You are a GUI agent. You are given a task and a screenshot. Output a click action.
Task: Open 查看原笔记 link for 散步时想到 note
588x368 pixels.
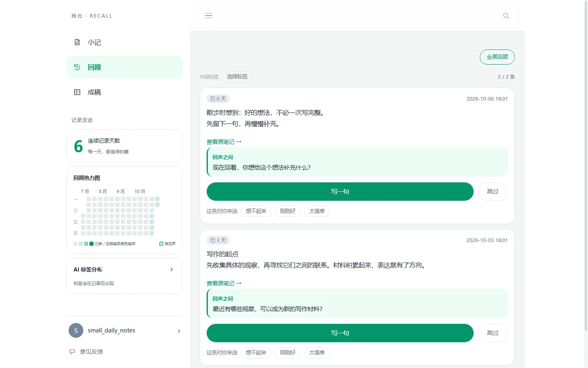click(224, 142)
